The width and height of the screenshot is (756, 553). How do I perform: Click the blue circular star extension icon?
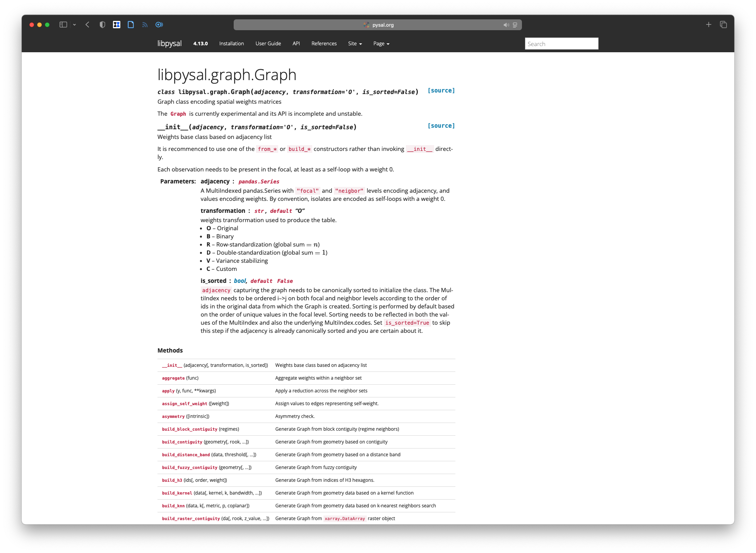click(x=159, y=25)
